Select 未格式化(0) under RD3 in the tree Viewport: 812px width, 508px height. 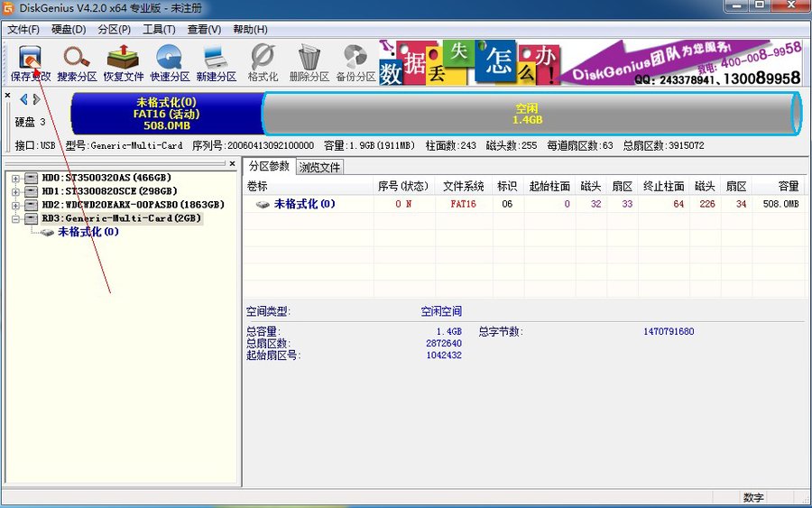[88, 232]
